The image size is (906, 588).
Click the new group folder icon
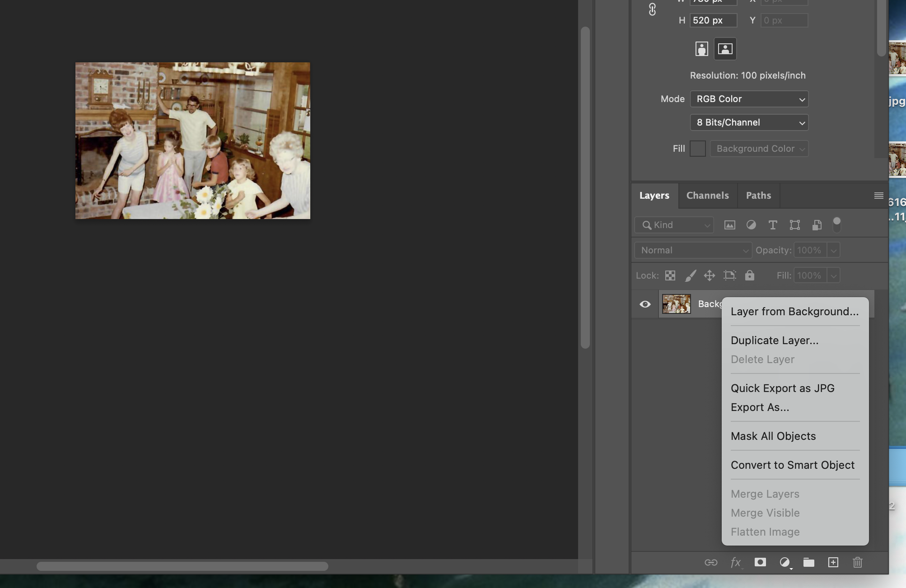[808, 562]
